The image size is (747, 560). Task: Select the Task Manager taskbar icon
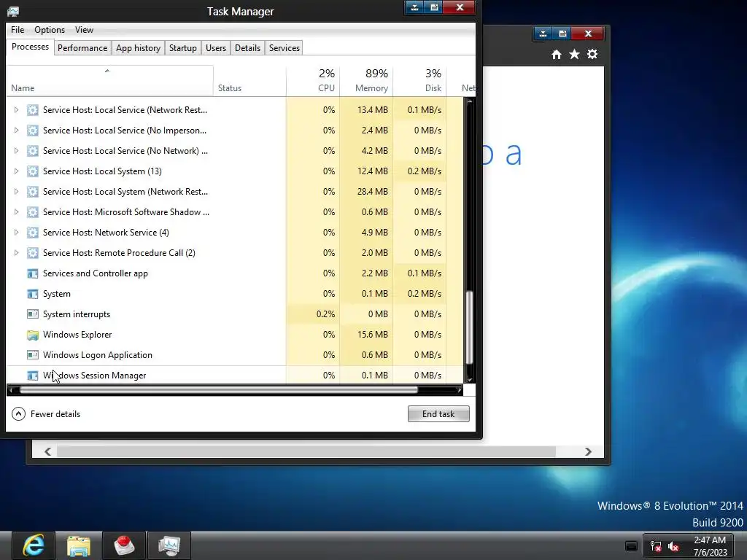(x=169, y=545)
